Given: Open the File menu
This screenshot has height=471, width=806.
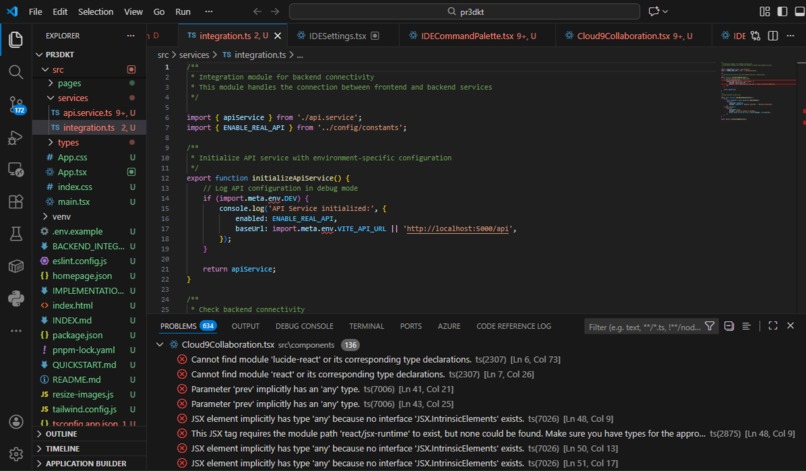Looking at the screenshot, I should coord(35,11).
